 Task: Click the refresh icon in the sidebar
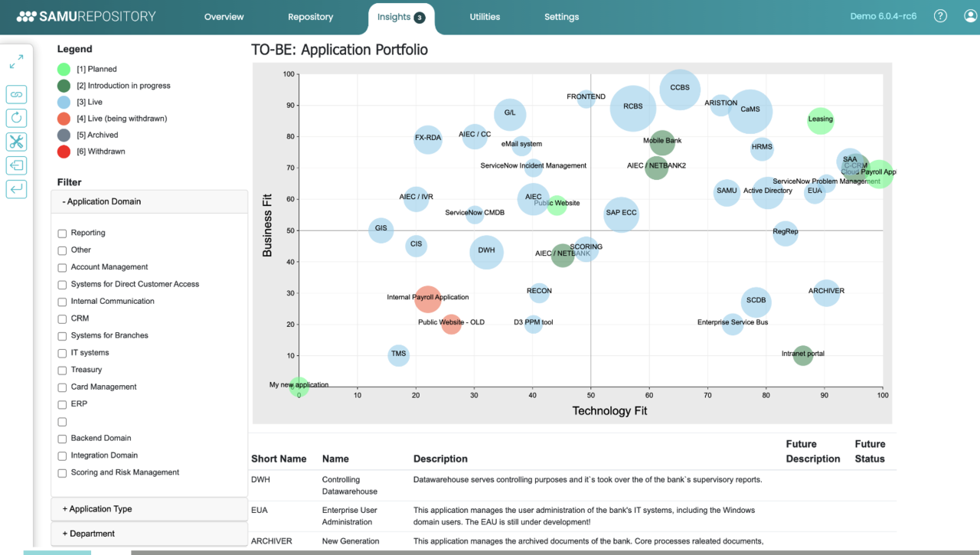tap(16, 118)
